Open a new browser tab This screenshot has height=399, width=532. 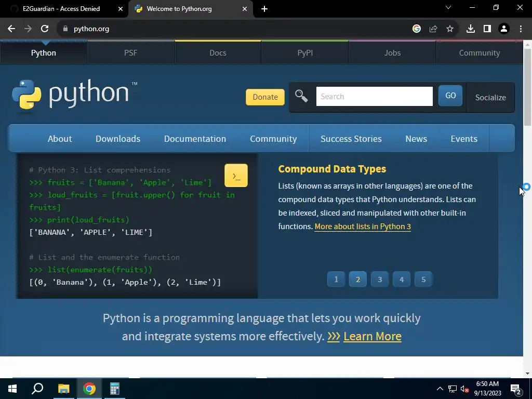pos(264,9)
